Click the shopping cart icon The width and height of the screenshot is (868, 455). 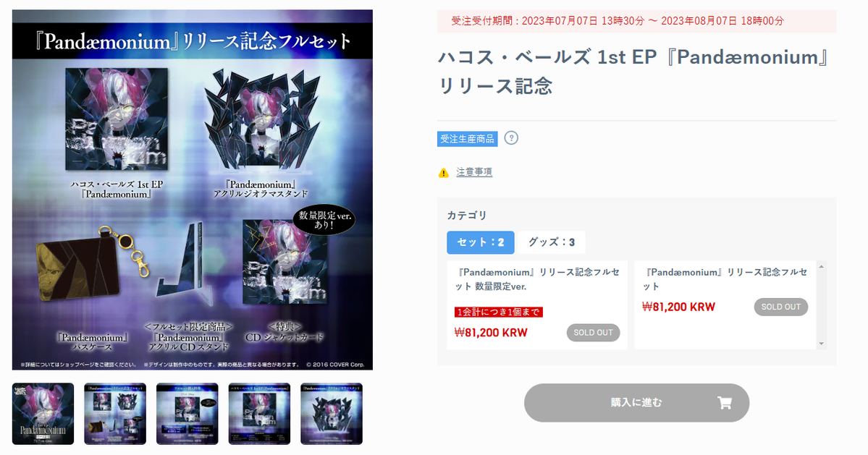[x=724, y=403]
